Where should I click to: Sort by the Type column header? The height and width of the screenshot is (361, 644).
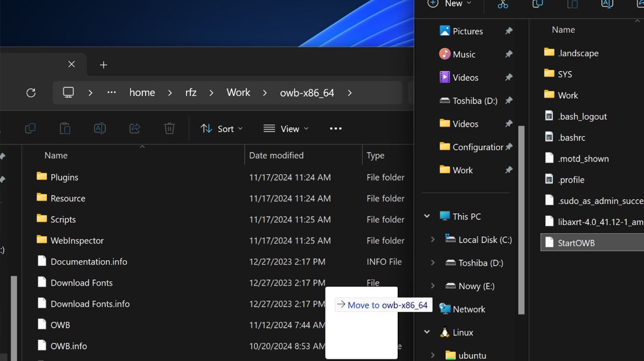376,155
